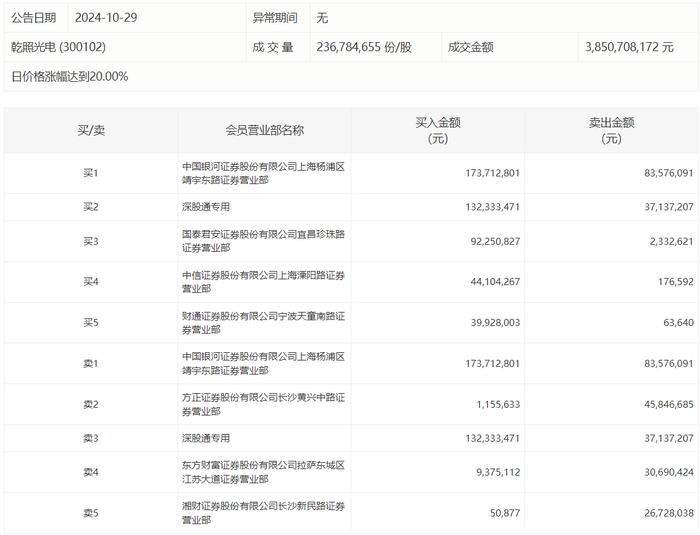Select the 卖1 row label
The width and height of the screenshot is (700, 535).
click(91, 364)
